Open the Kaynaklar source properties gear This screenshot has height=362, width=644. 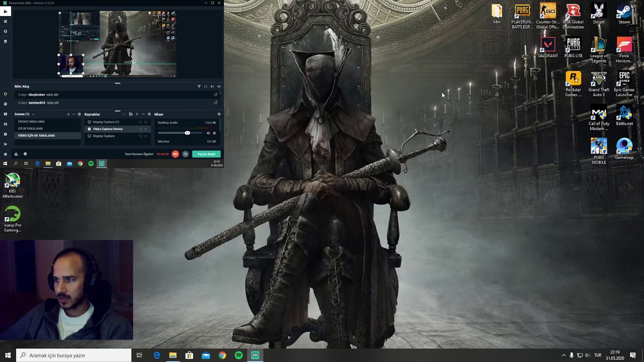click(x=149, y=114)
